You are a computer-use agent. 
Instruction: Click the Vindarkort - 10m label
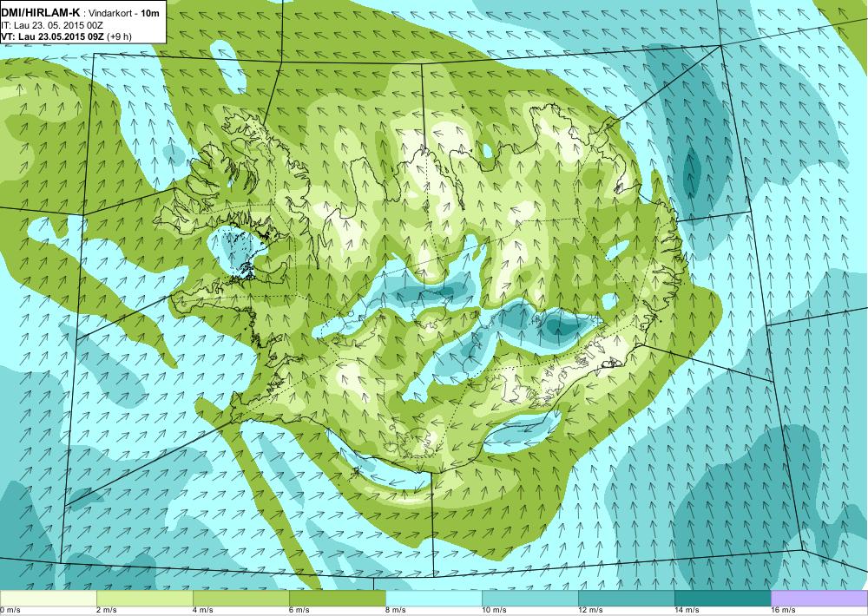tap(125, 13)
